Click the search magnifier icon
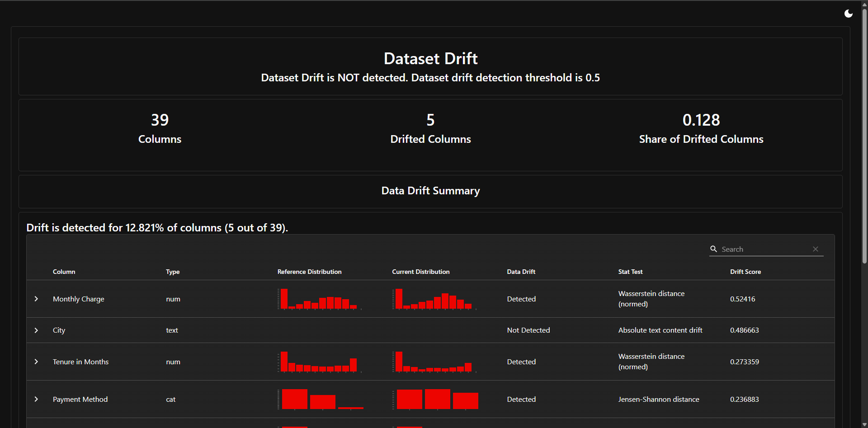The width and height of the screenshot is (868, 428). click(714, 249)
